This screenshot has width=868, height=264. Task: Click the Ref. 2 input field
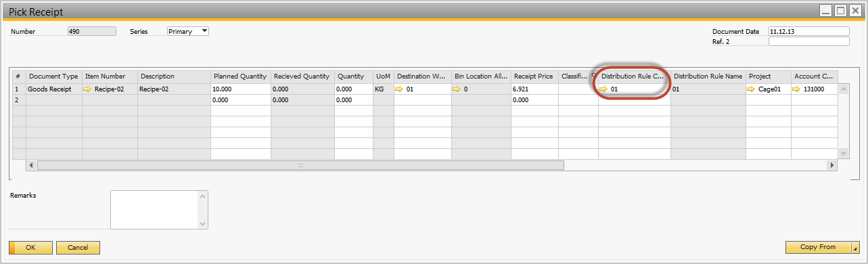click(808, 41)
